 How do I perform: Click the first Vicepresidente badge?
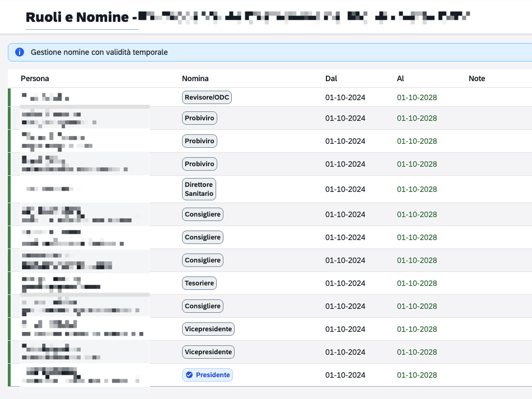point(208,329)
